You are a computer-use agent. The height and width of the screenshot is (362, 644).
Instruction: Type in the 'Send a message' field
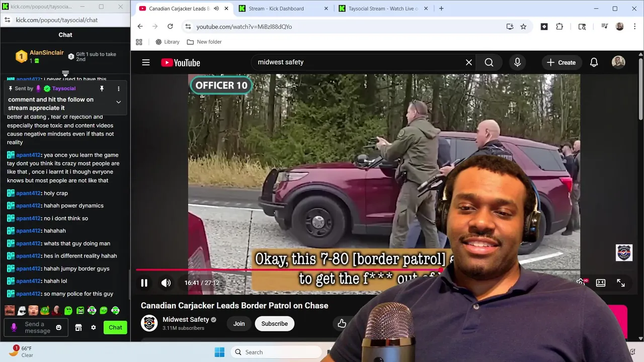[x=38, y=327]
